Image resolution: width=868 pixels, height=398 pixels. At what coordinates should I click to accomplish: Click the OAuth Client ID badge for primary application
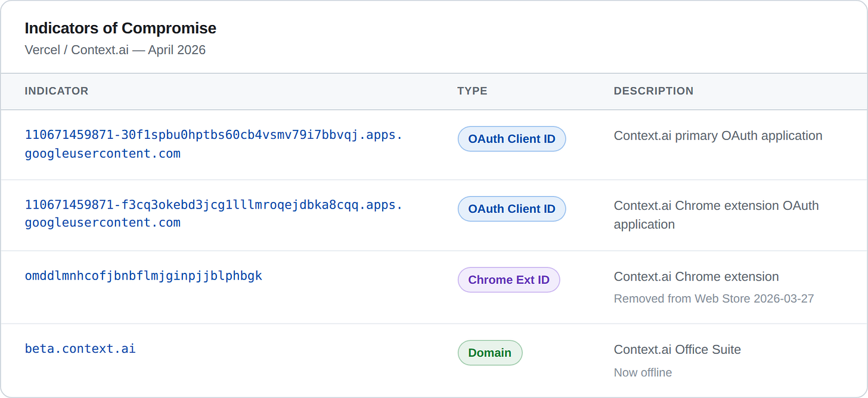(x=511, y=139)
